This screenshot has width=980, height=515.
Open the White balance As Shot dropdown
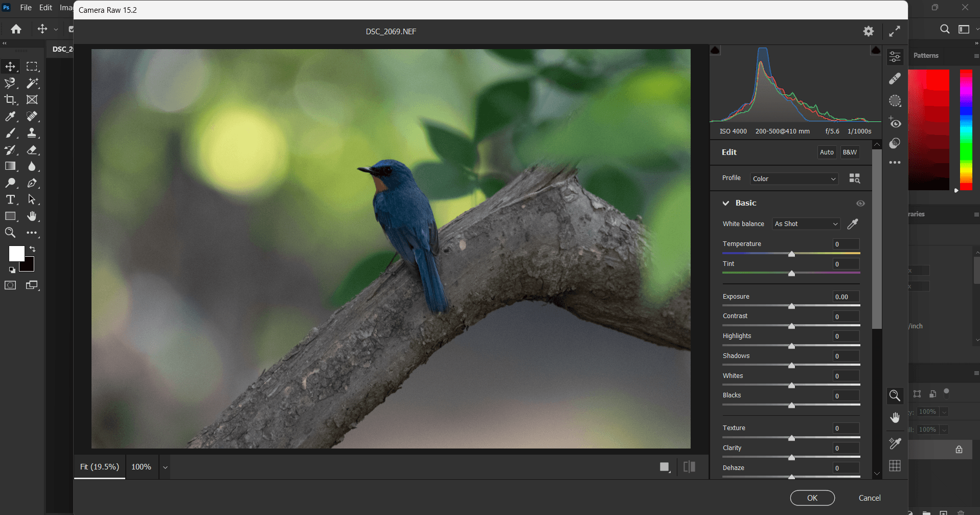[806, 223]
